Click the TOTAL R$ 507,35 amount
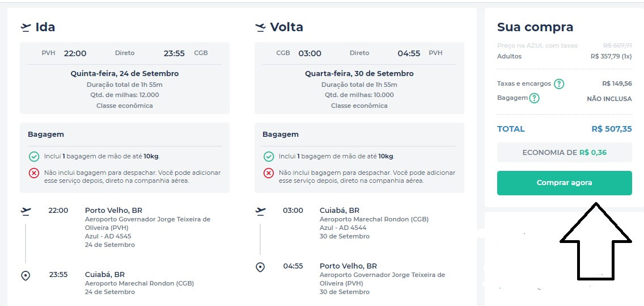The image size is (644, 306). 611,129
